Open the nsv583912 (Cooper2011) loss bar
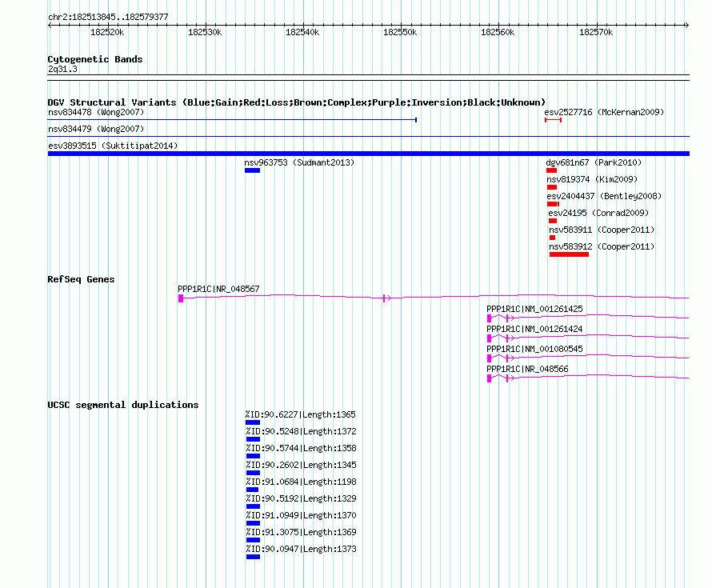Viewport: 712px width, 588px height. 569,254
